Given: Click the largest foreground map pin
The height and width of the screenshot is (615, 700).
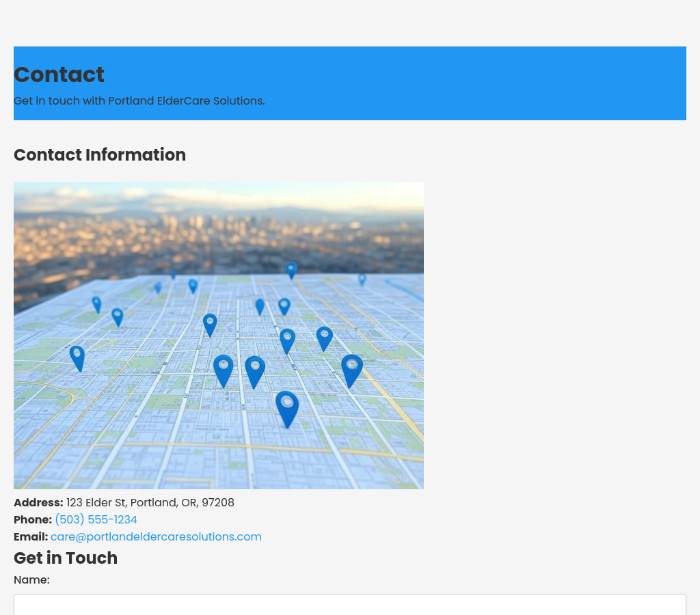Looking at the screenshot, I should click(x=287, y=407).
